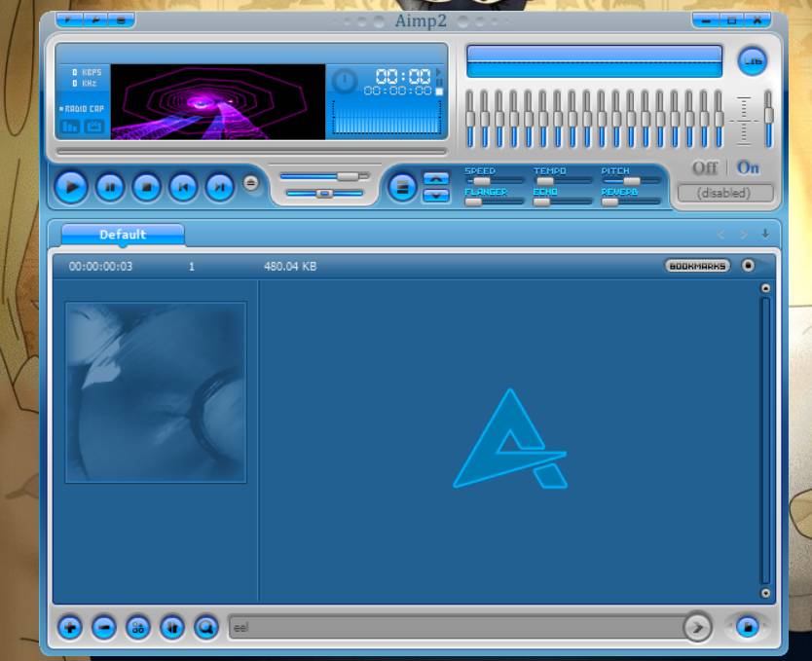Switch the equalizer Off

click(705, 167)
